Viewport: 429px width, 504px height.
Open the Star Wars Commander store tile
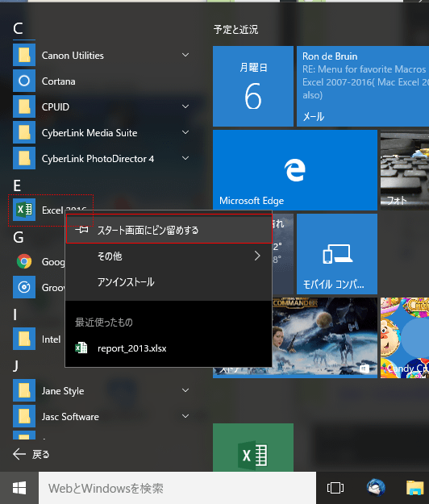tap(324, 338)
